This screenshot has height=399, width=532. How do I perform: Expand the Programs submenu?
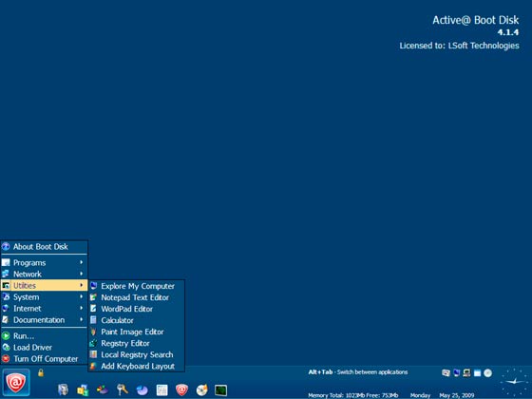44,262
